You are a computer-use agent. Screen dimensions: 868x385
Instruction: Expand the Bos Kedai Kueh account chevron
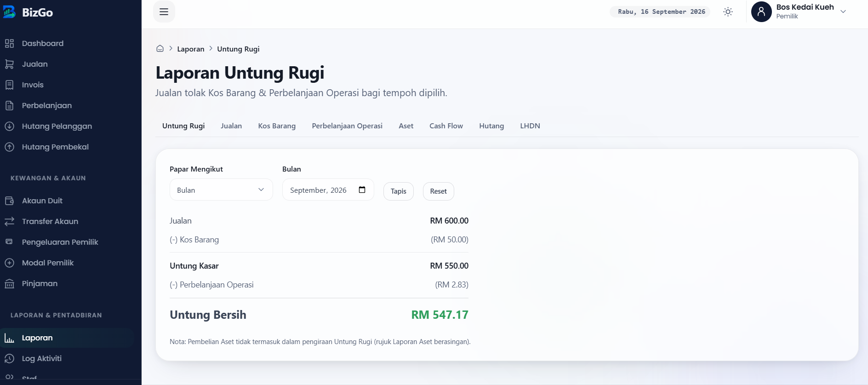pos(843,12)
